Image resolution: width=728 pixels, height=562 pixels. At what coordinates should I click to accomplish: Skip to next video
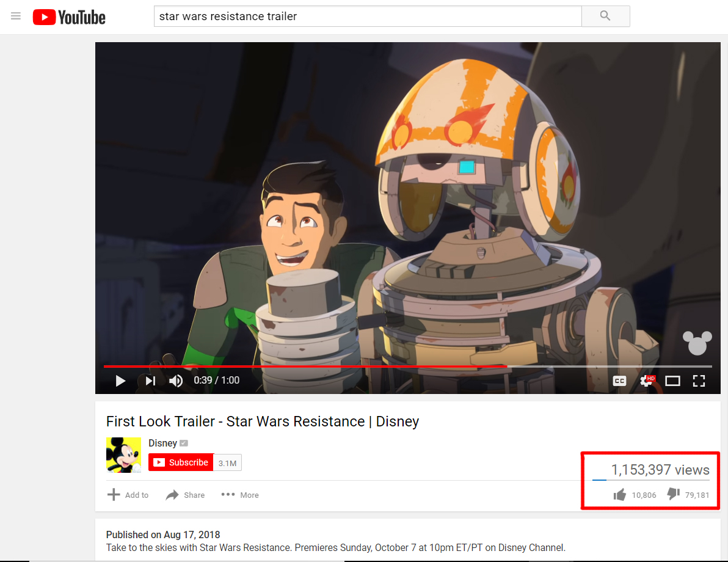(150, 381)
